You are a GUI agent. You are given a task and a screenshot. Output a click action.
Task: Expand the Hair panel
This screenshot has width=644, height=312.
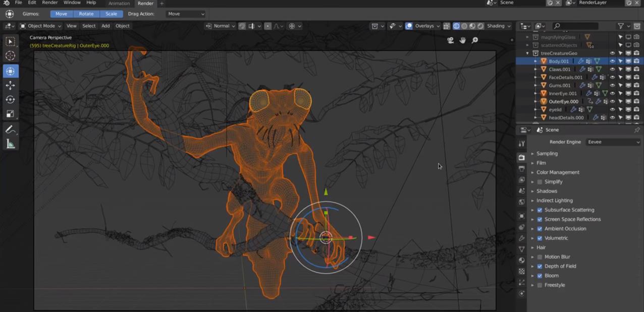(541, 247)
